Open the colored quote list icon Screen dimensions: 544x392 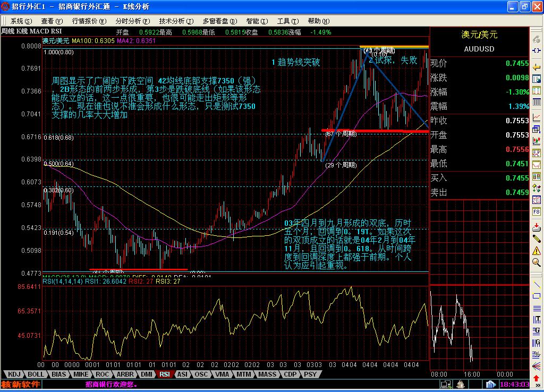pyautogui.click(x=537, y=91)
